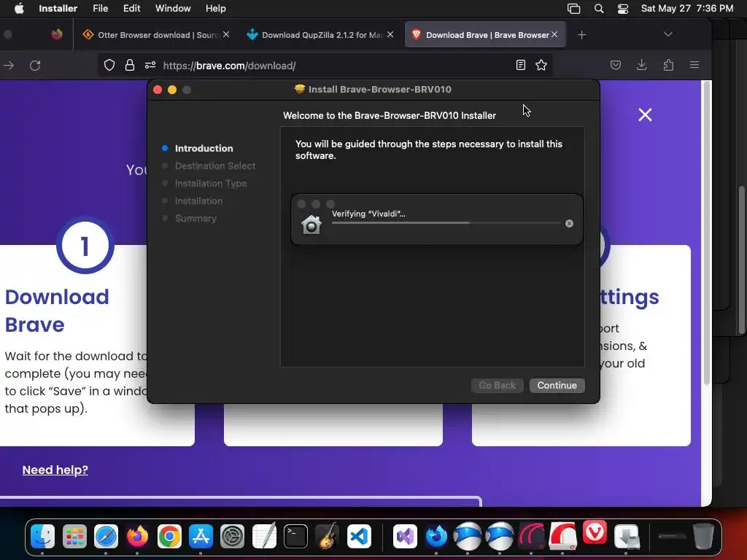Click the Need help? link
The width and height of the screenshot is (747, 560).
55,470
